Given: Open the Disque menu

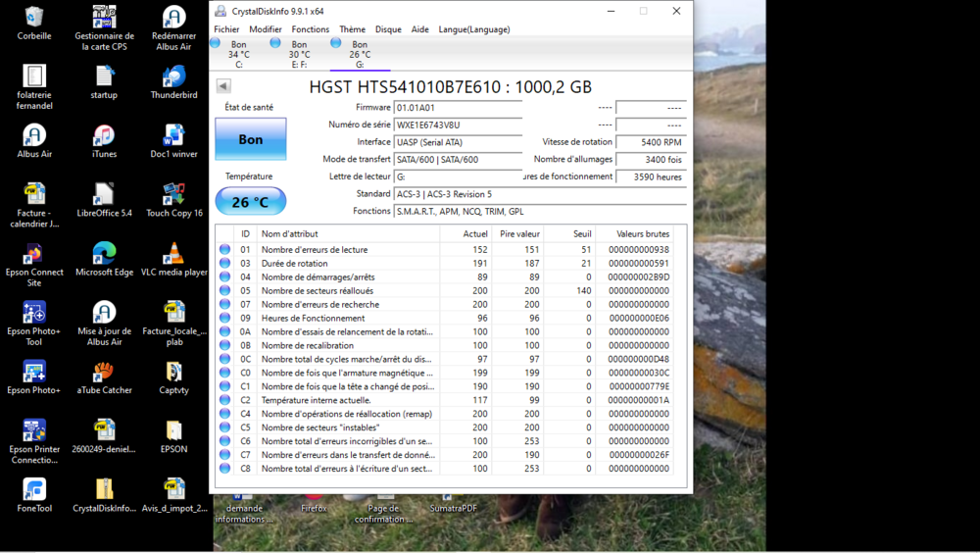Looking at the screenshot, I should [x=388, y=29].
